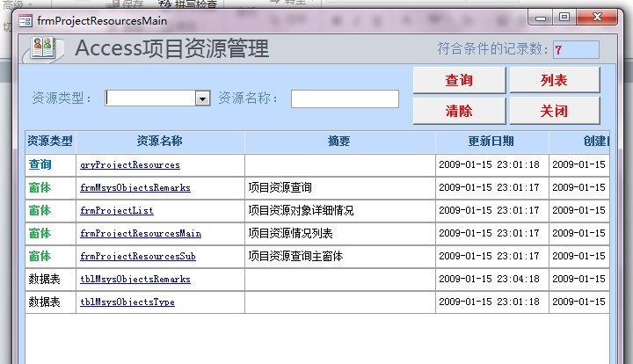Click the 数据表 type cell of tblMsysObjectsType row

tap(50, 302)
